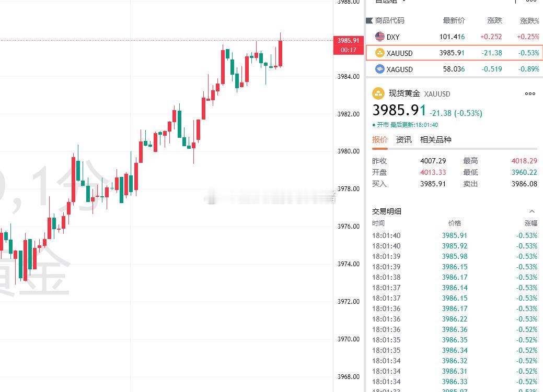Click the 涨幅 column header in 交易明细
Viewport: 543px width, 392px height.
(531, 223)
